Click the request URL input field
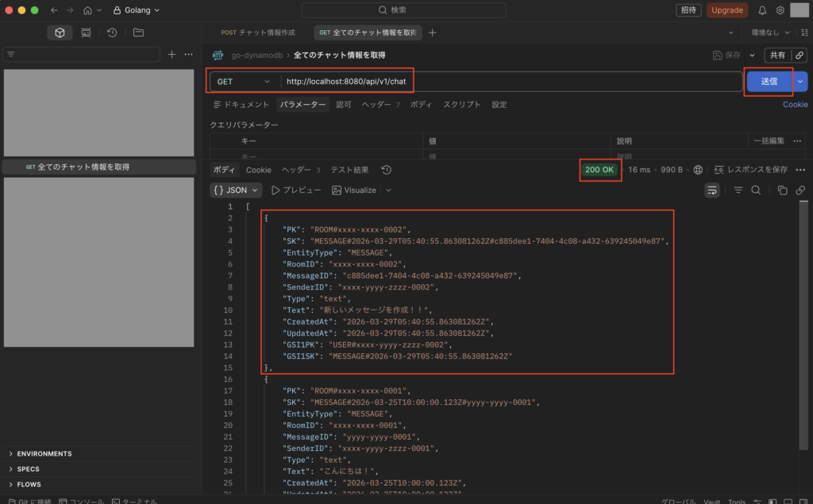This screenshot has height=504, width=813. pos(508,82)
